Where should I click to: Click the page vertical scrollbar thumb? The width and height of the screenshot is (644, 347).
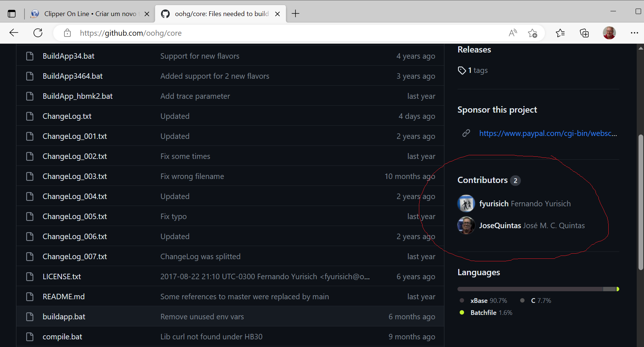coord(641,202)
